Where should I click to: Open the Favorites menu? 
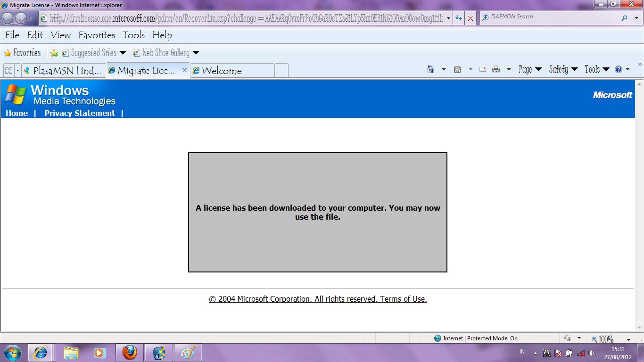click(x=97, y=35)
